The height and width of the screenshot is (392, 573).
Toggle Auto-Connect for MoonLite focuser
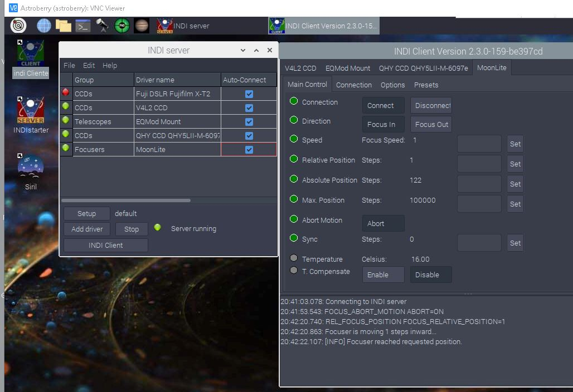[x=249, y=150]
